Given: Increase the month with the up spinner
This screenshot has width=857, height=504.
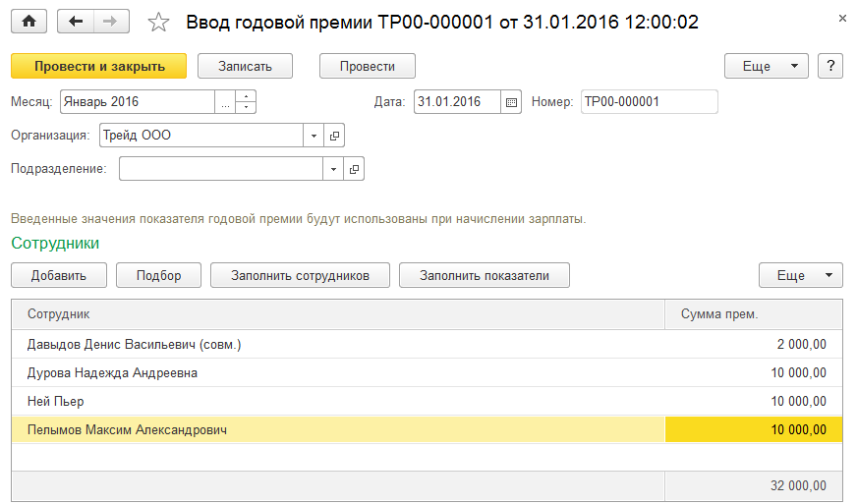Looking at the screenshot, I should coord(246,97).
